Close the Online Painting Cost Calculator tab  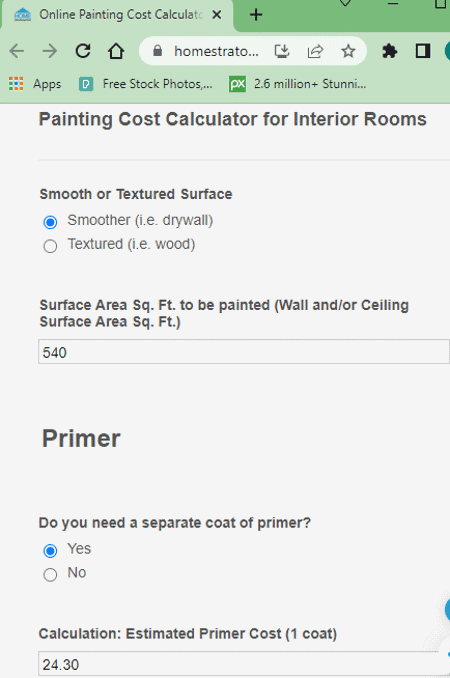[x=217, y=15]
